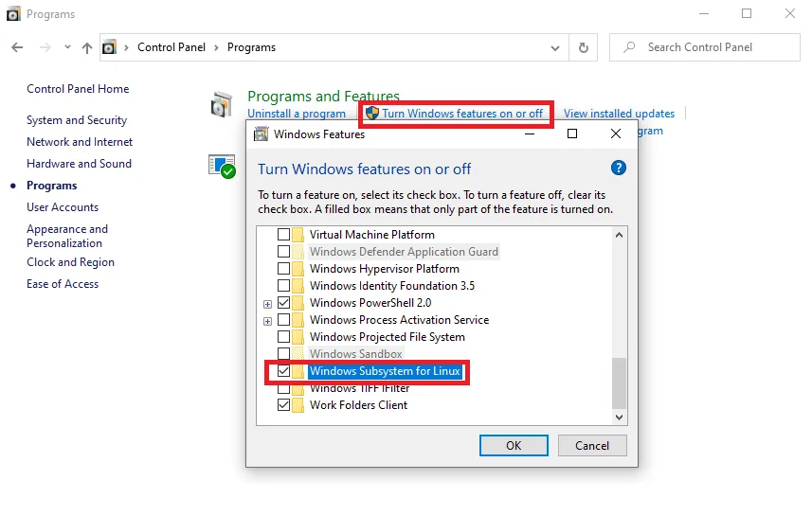Click features list scroll up arrow

pos(619,235)
